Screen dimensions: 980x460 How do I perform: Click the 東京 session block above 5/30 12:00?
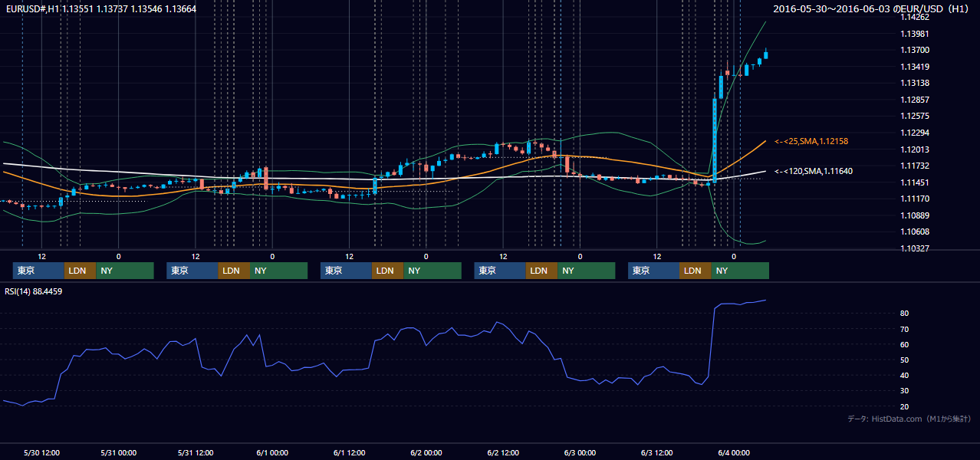[38, 271]
